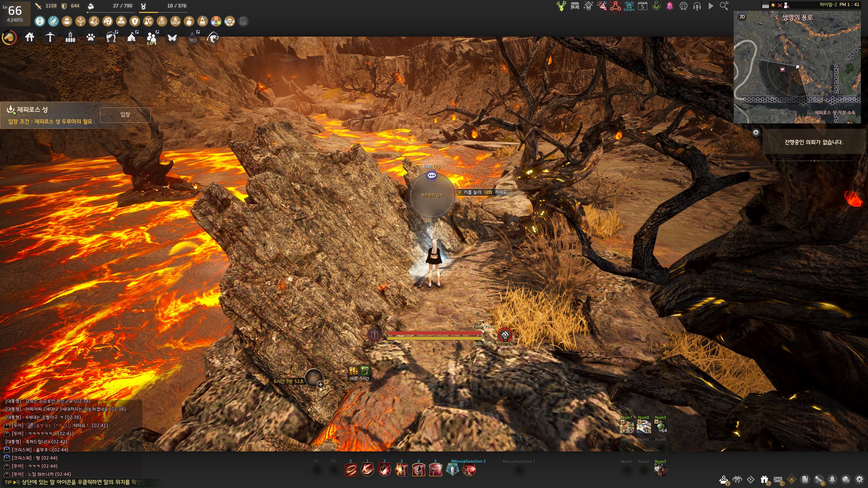Image resolution: width=868 pixels, height=488 pixels.
Task: Click the red health bar
Action: click(435, 333)
